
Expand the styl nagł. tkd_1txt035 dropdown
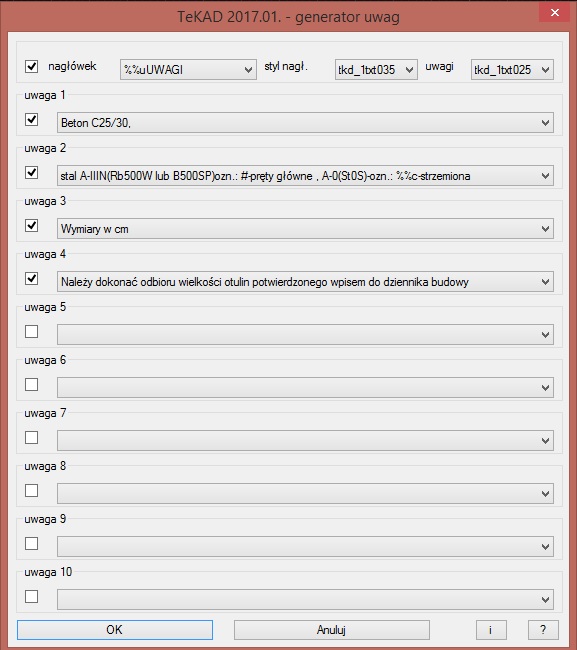click(x=376, y=70)
